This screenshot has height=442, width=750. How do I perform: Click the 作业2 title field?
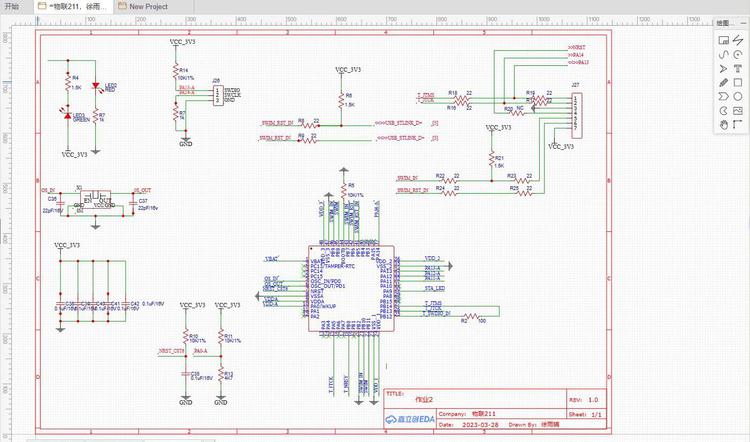424,399
